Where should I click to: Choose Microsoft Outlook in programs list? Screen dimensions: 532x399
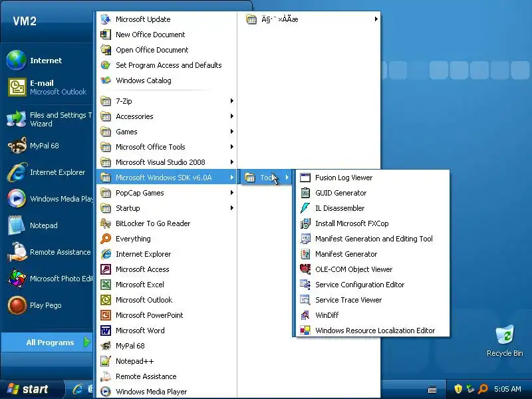coord(166,300)
